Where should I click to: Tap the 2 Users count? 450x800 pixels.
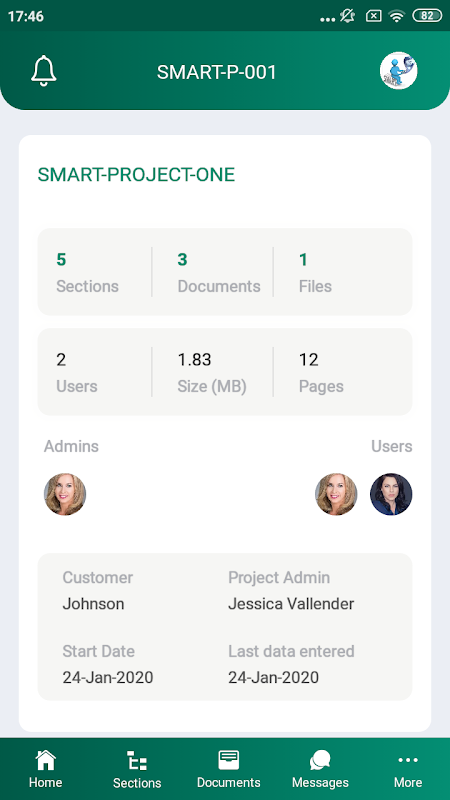77,372
